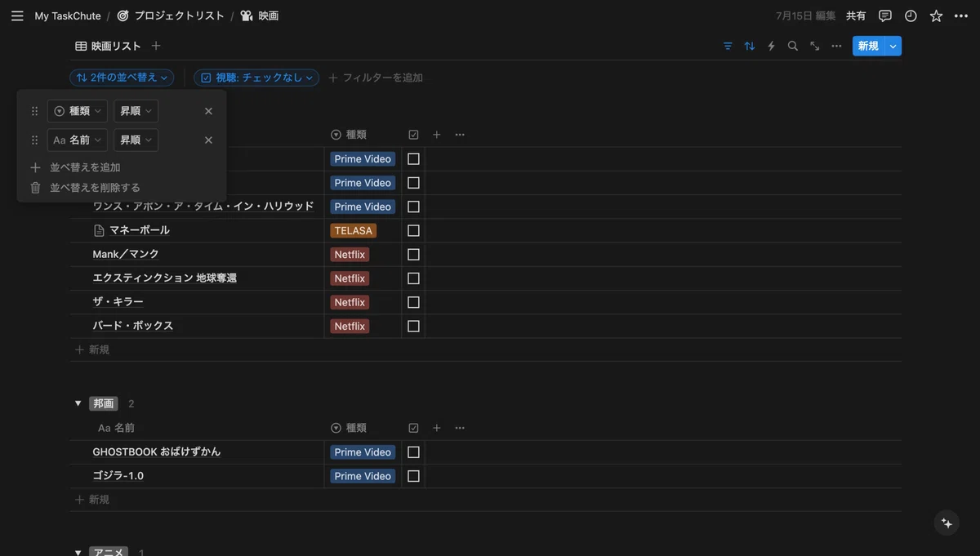This screenshot has width=980, height=556.
Task: Open the 視聴: チェックなし filter pill
Action: (257, 78)
